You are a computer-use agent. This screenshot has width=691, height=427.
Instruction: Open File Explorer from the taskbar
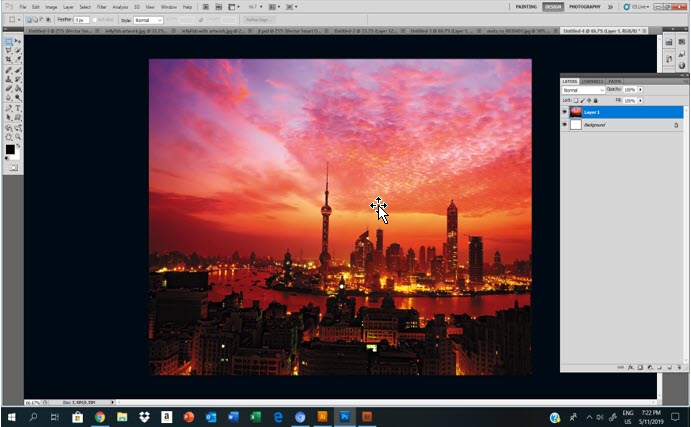tap(122, 416)
